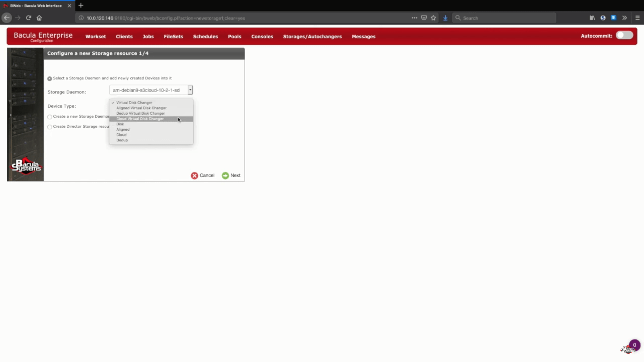This screenshot has width=644, height=362.
Task: Open the blue extension icon in toolbar
Action: coord(613,18)
